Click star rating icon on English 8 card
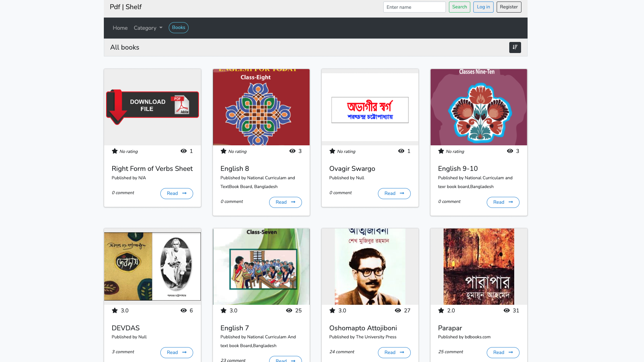 pos(223,151)
